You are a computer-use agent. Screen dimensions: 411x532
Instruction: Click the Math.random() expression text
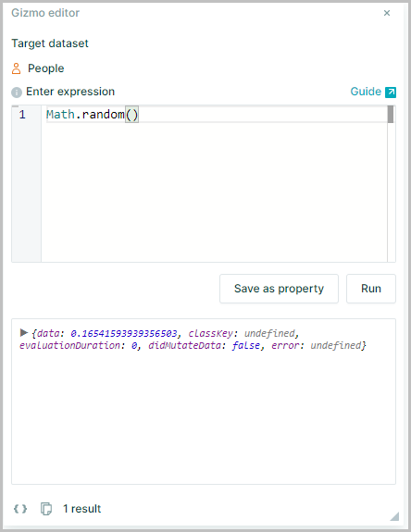tap(93, 115)
